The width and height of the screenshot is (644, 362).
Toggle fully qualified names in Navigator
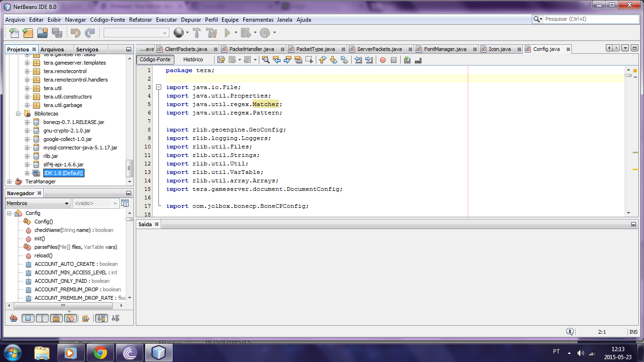[x=85, y=318]
